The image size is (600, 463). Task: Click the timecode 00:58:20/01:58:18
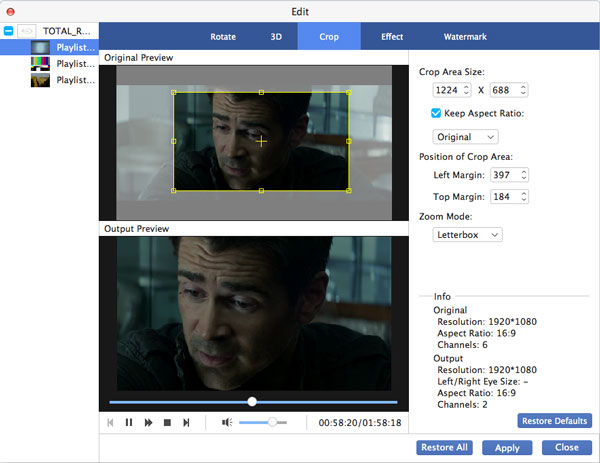tap(360, 422)
